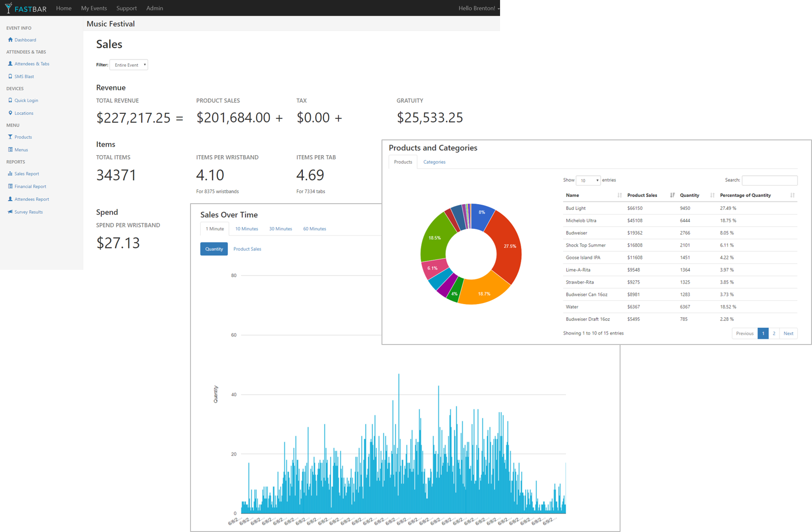
Task: Click the Bud Light row name
Action: 576,208
